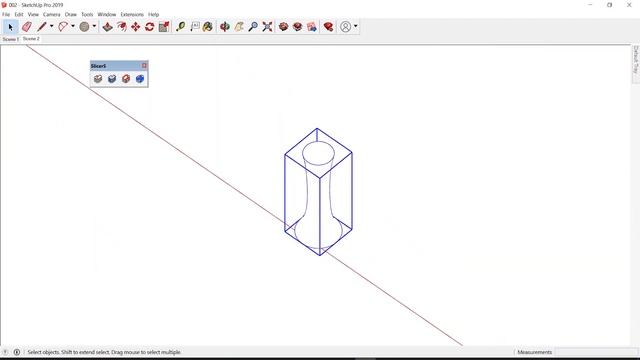The image size is (640, 360).
Task: Select the arrow Select tool
Action: [10, 27]
